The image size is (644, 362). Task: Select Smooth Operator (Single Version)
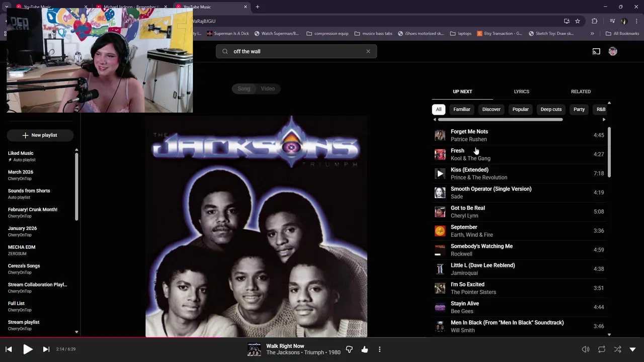(x=519, y=193)
